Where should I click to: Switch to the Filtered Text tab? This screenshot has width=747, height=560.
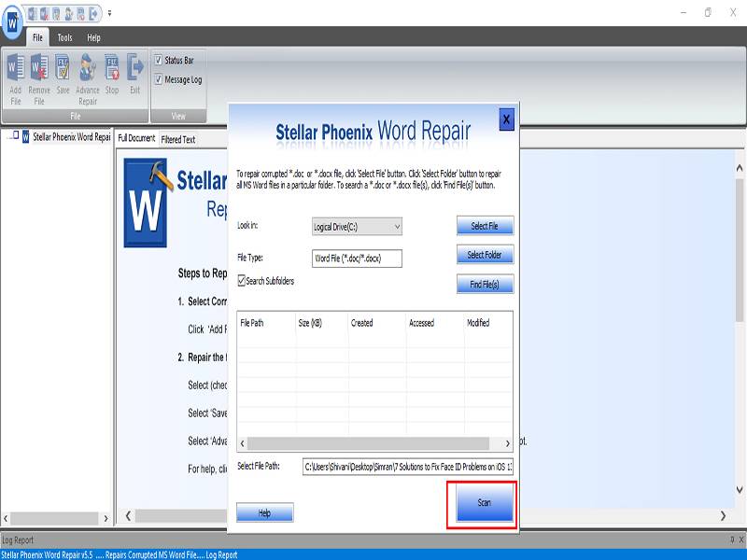178,139
